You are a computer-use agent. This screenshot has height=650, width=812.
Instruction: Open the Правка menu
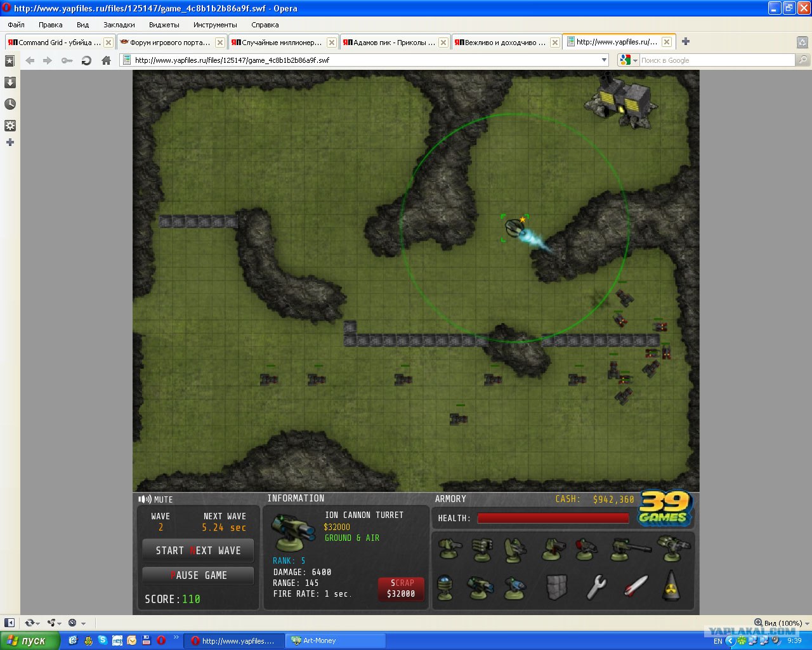51,25
